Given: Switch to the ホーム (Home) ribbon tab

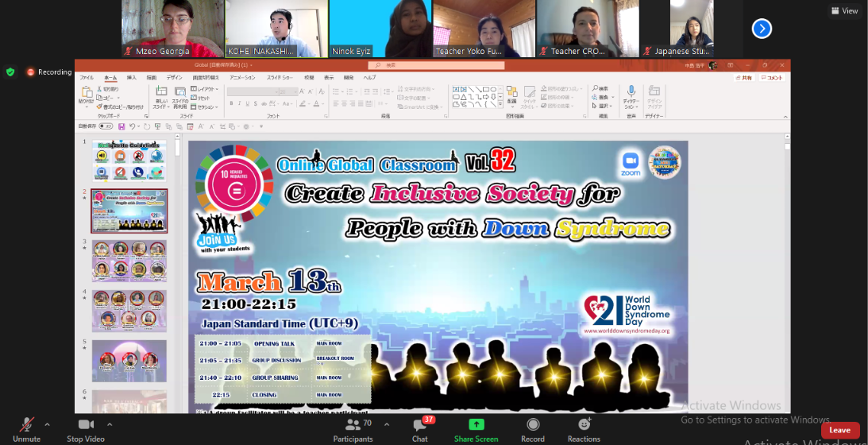Looking at the screenshot, I should click(x=110, y=78).
